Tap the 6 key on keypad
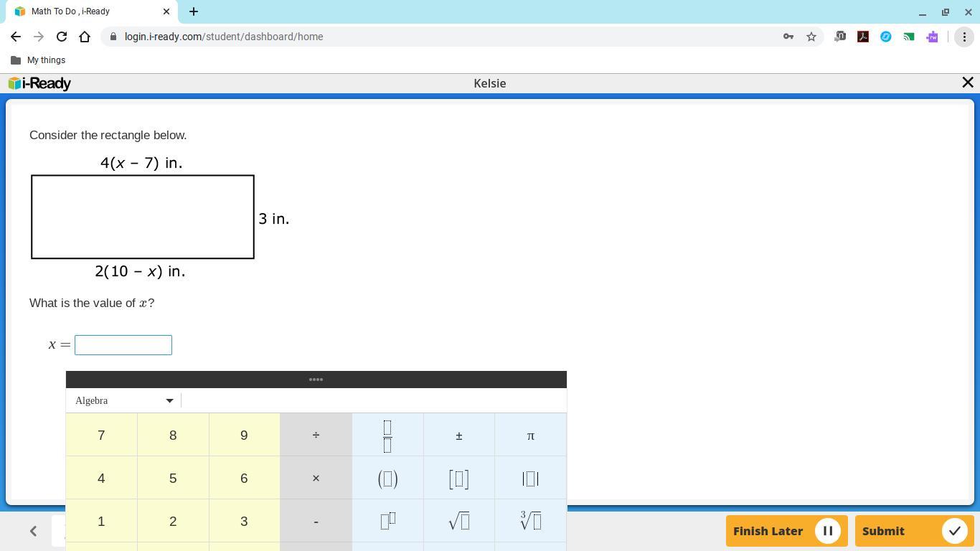 244,478
